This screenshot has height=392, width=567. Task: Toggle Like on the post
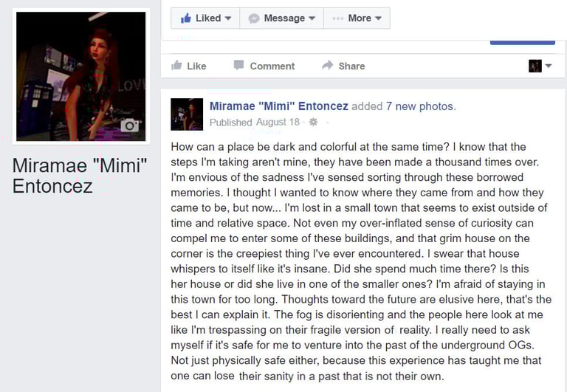(189, 66)
